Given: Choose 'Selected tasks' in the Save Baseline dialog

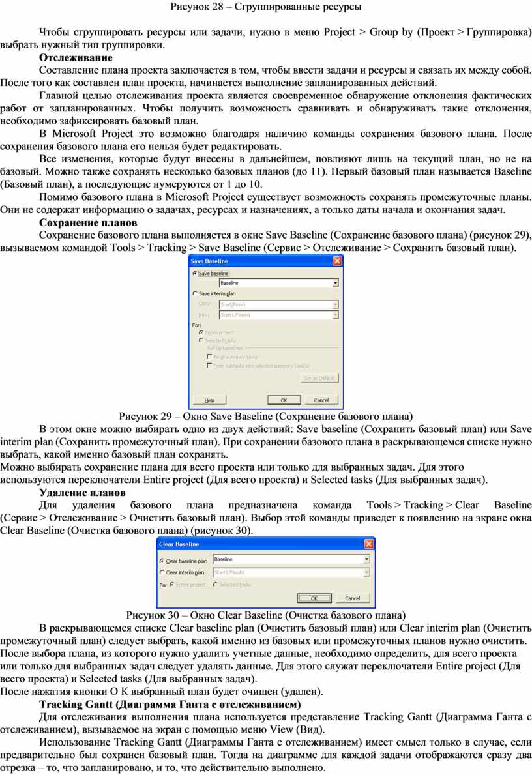Looking at the screenshot, I should click(201, 340).
